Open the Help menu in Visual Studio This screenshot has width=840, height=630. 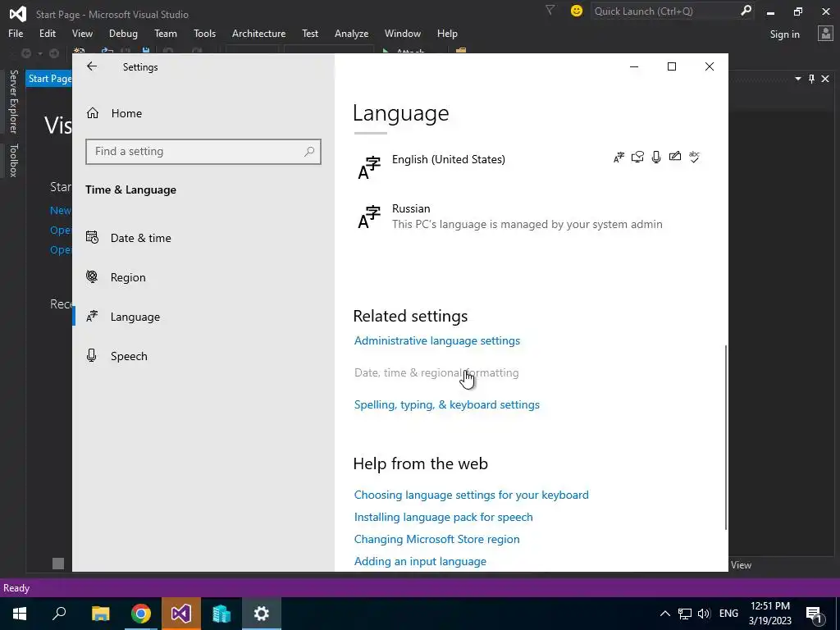click(447, 33)
